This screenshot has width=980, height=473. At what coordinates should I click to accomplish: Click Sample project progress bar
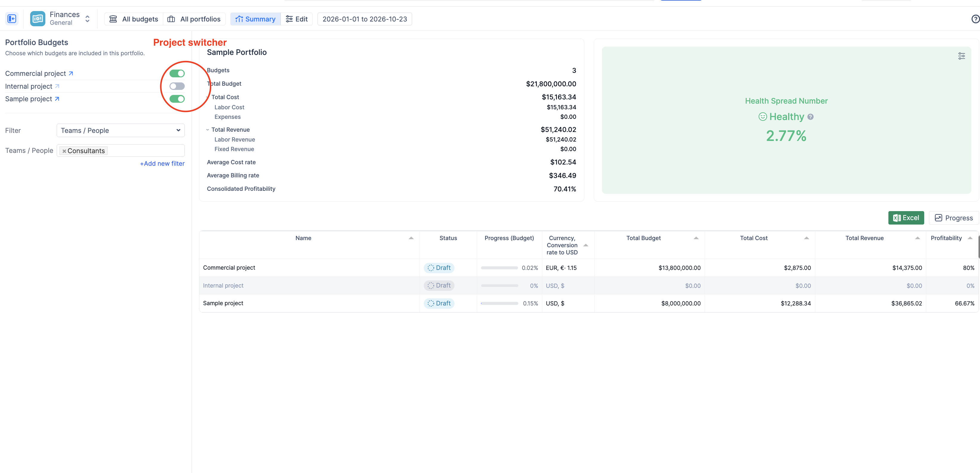pyautogui.click(x=499, y=303)
